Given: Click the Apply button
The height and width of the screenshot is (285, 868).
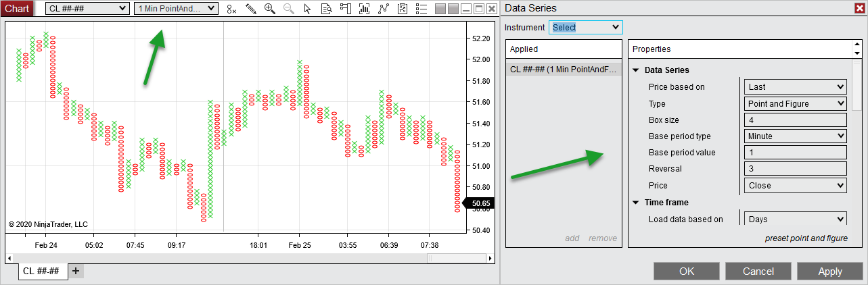Looking at the screenshot, I should coord(829,271).
